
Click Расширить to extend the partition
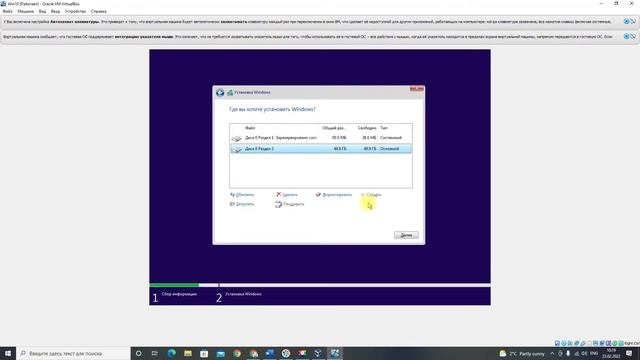290,204
